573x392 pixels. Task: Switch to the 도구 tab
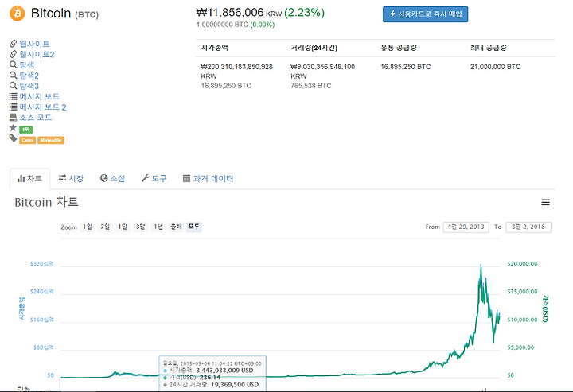tap(154, 178)
